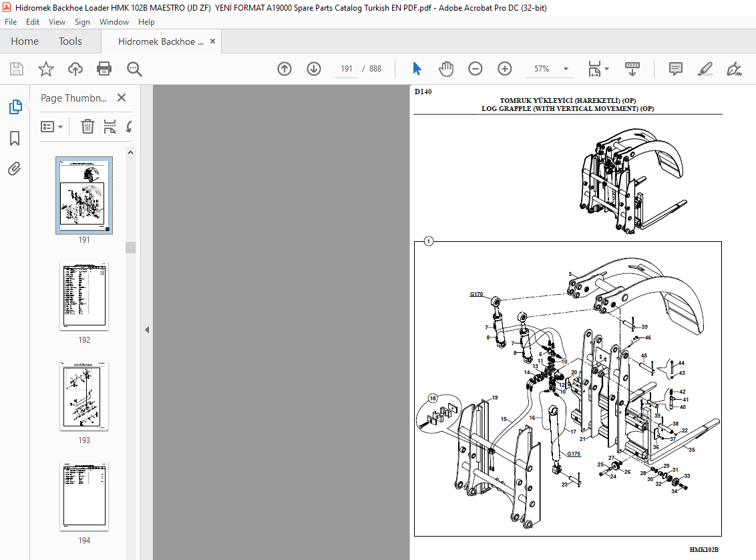Viewport: 756px width, 560px height.
Task: Open Find text magnifier tool
Action: click(134, 69)
